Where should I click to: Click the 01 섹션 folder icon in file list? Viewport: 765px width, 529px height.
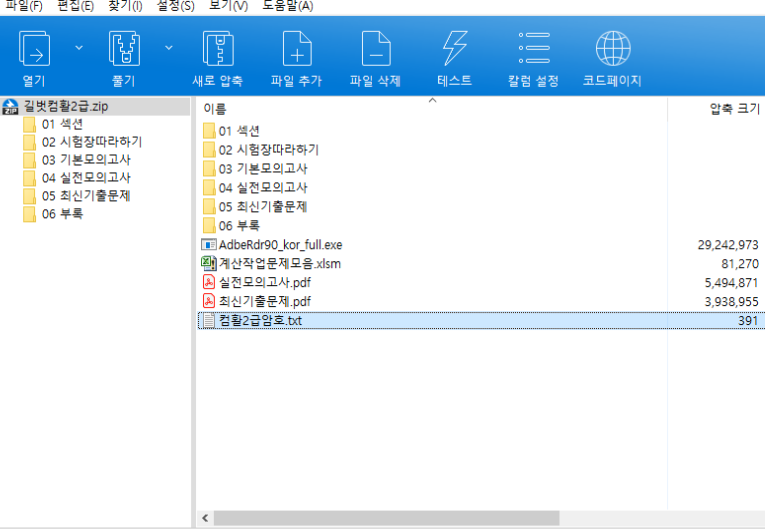click(209, 131)
